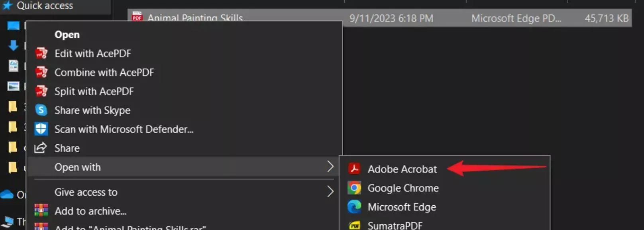
Task: Click Add to archive in the menu
Action: [x=90, y=211]
